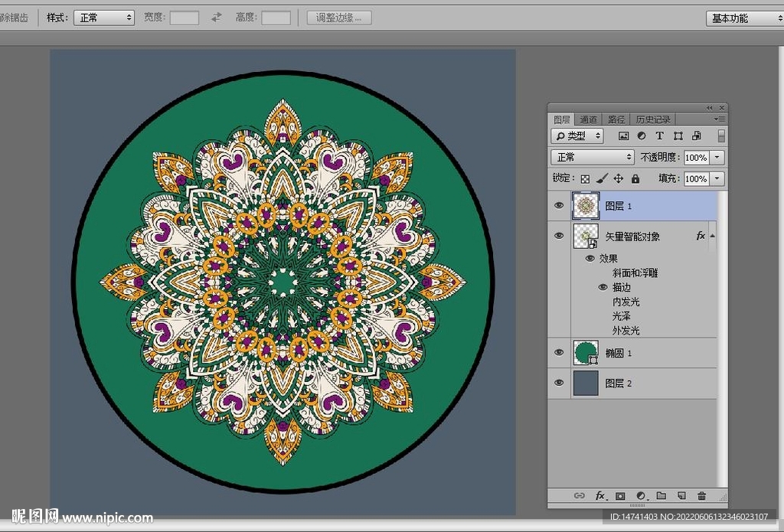The height and width of the screenshot is (532, 784).
Task: Delete layer using trash icon
Action: 701,495
